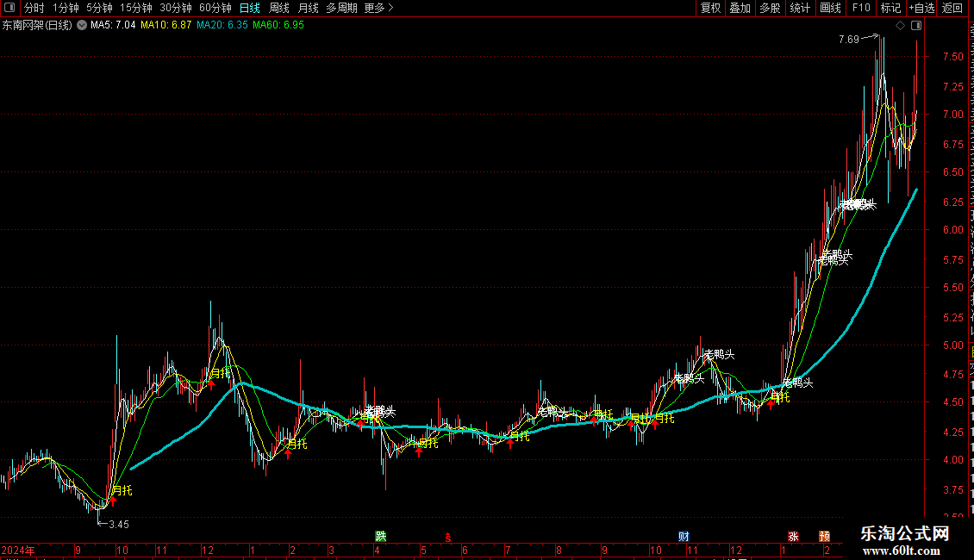The width and height of the screenshot is (974, 560).
Task: Select the 15分钟 period tab
Action: pos(136,8)
